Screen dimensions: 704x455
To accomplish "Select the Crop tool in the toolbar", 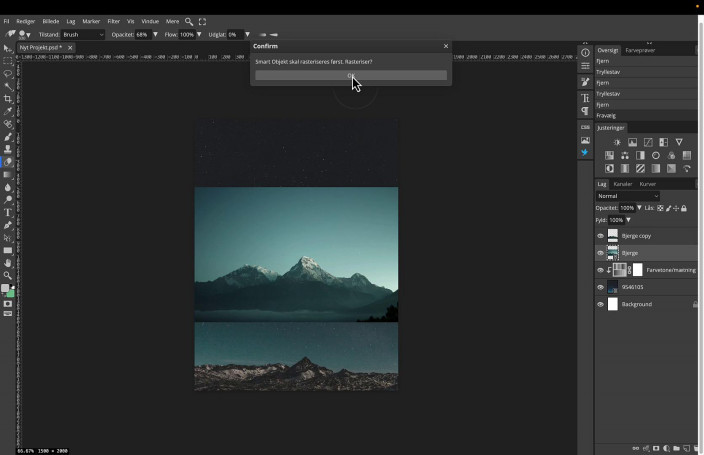I will (x=8, y=99).
